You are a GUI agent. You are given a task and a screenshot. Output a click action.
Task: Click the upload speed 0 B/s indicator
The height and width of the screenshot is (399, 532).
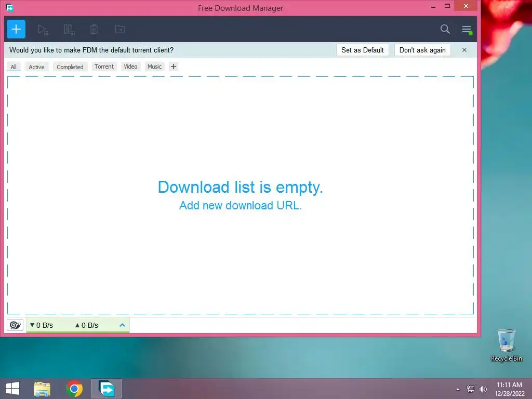coord(87,325)
